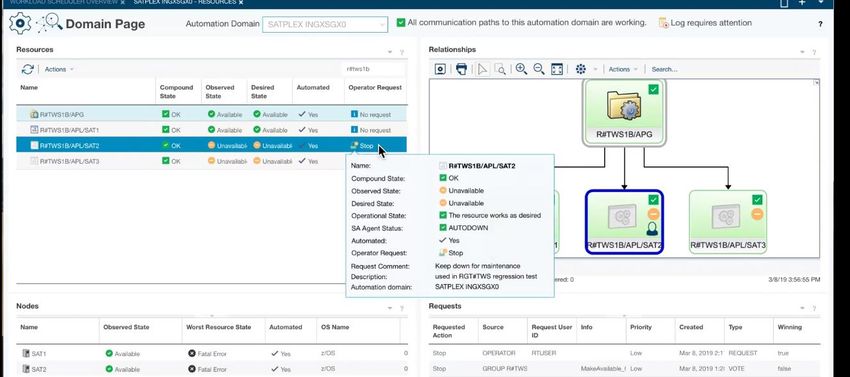Image resolution: width=850 pixels, height=377 pixels.
Task: Click the help question mark in header
Action: (x=820, y=24)
